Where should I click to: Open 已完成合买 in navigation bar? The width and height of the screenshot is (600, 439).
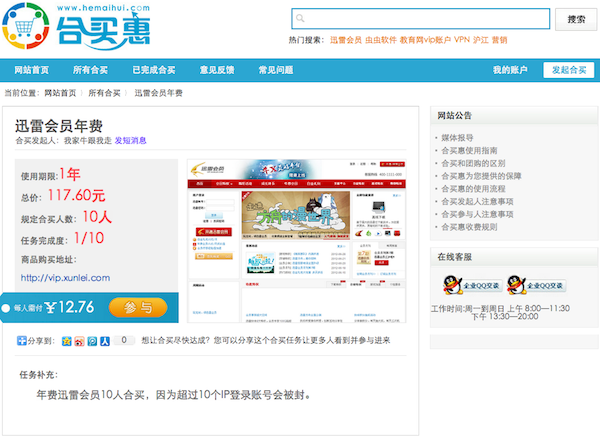click(x=154, y=70)
